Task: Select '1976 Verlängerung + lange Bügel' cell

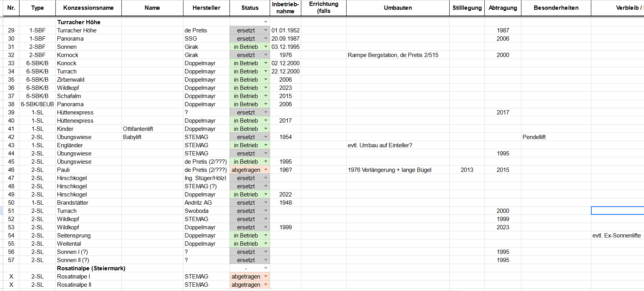Action: 390,170
